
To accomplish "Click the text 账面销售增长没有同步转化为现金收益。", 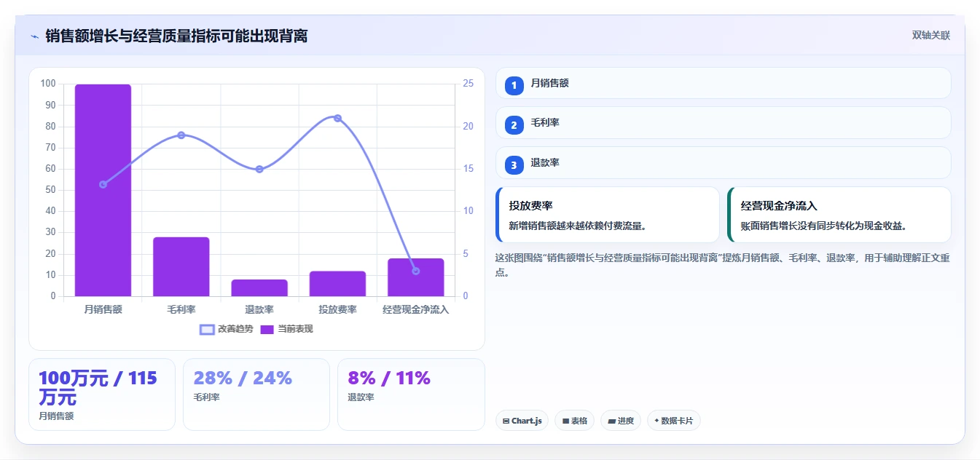I will (x=823, y=226).
